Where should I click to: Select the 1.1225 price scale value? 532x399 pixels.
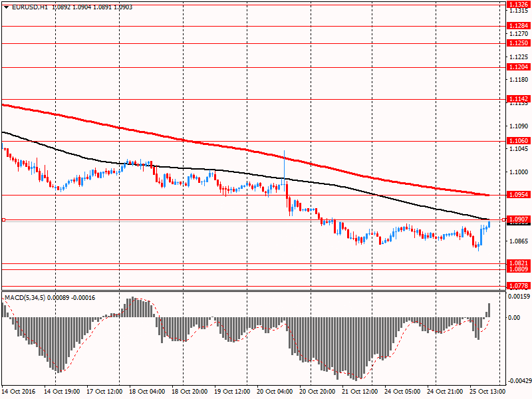pyautogui.click(x=519, y=57)
